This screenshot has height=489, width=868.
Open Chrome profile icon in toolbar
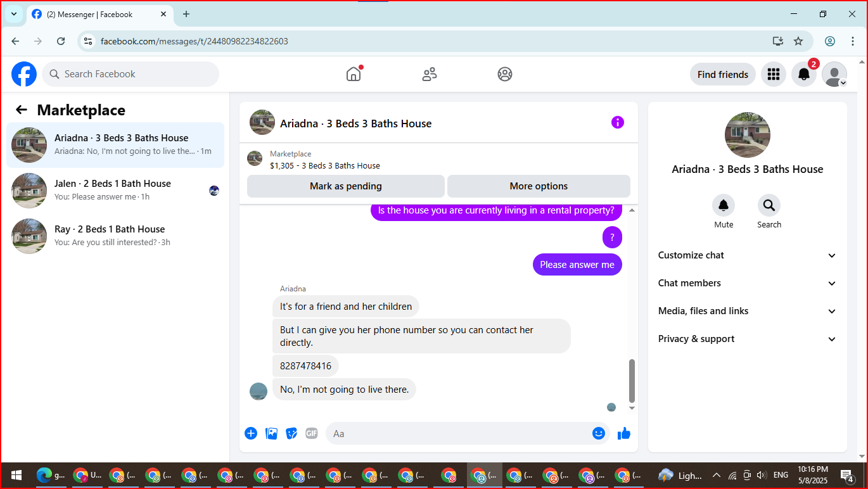pyautogui.click(x=830, y=41)
